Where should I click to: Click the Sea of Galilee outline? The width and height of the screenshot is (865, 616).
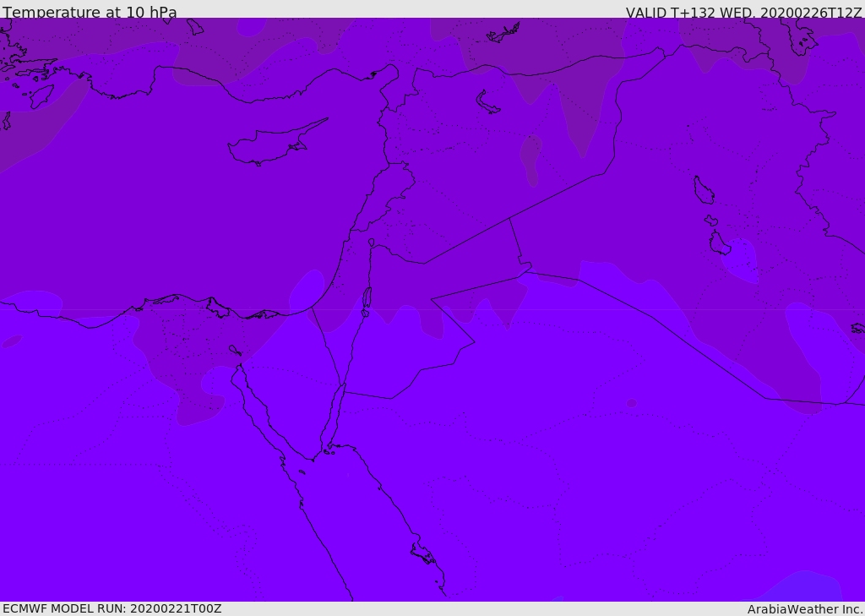point(371,243)
